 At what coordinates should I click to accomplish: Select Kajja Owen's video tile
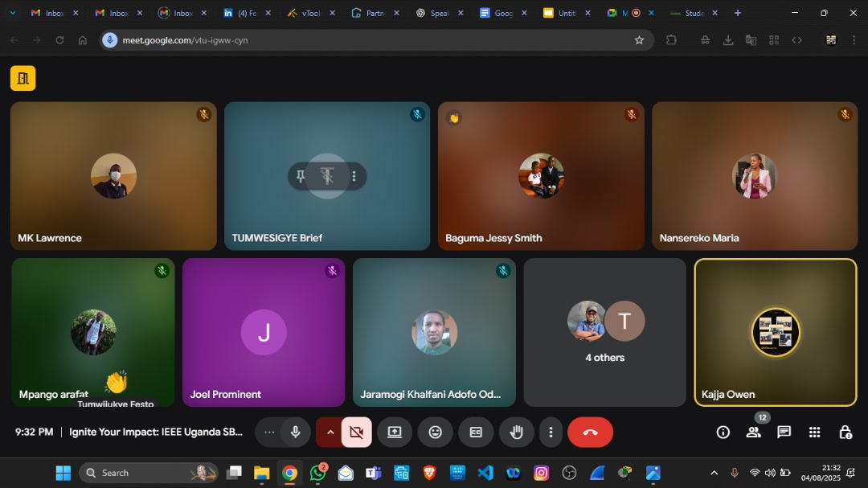point(776,332)
